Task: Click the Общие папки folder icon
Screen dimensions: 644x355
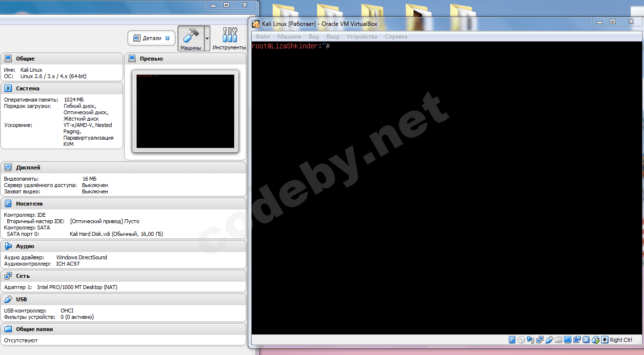Action: click(x=8, y=329)
